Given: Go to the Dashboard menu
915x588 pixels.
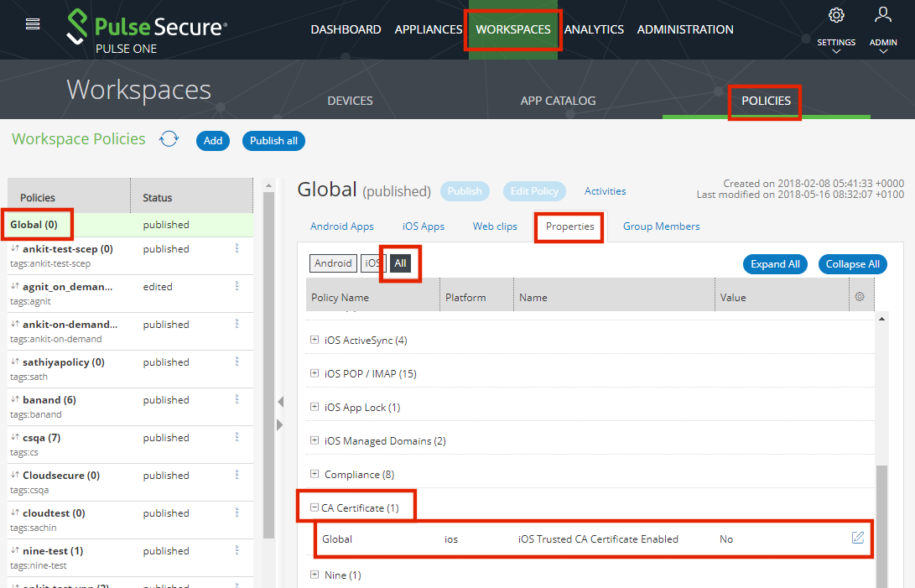Looking at the screenshot, I should click(346, 29).
